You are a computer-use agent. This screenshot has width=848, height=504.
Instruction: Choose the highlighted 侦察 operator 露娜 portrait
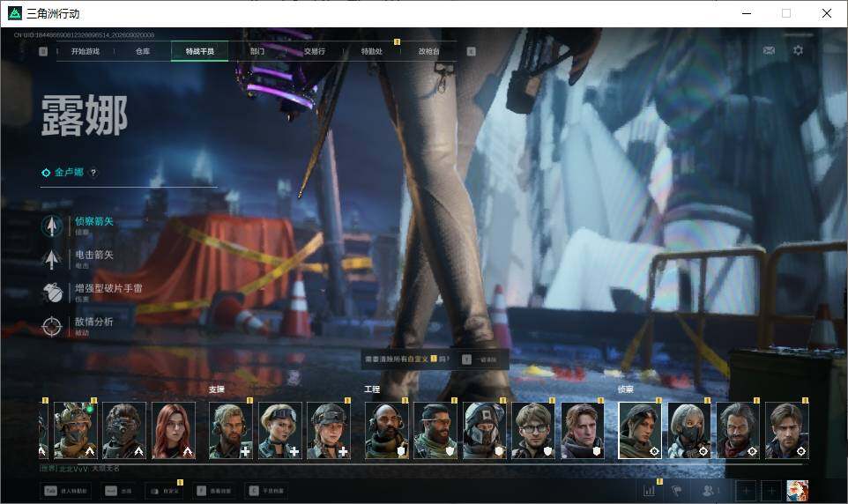[x=640, y=431]
